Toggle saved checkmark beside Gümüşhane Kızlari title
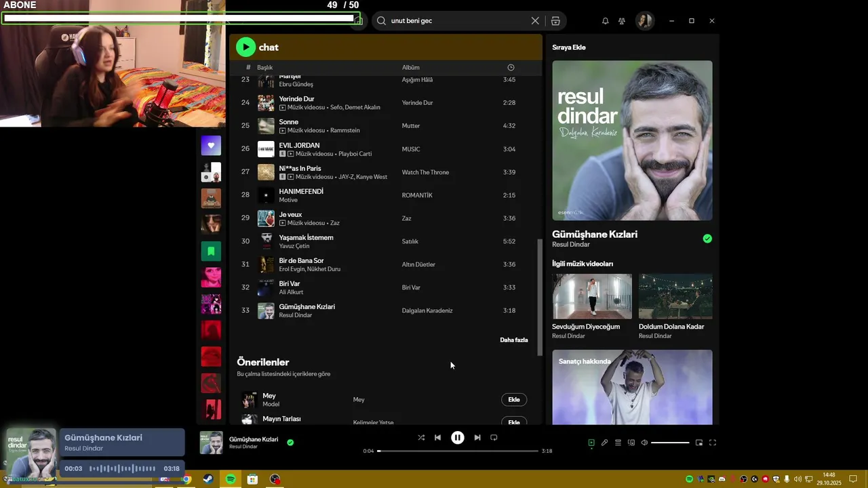Screen dimensions: 868x488 click(707, 239)
